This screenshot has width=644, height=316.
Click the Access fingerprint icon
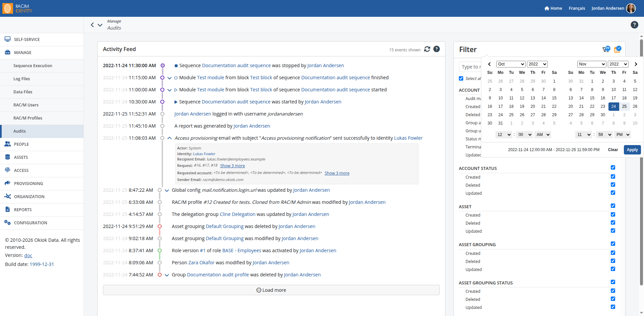click(x=7, y=170)
